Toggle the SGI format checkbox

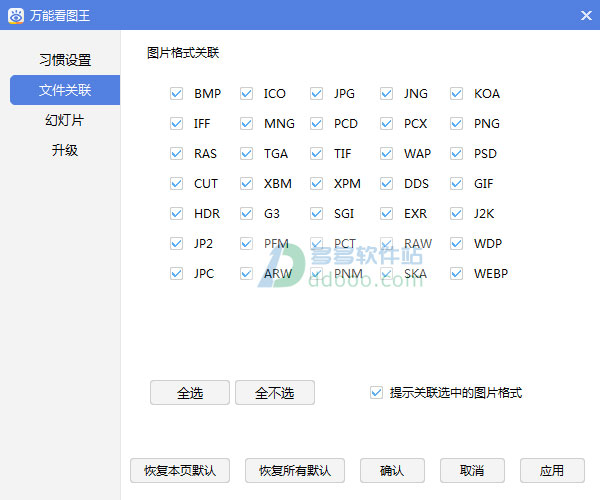[316, 213]
